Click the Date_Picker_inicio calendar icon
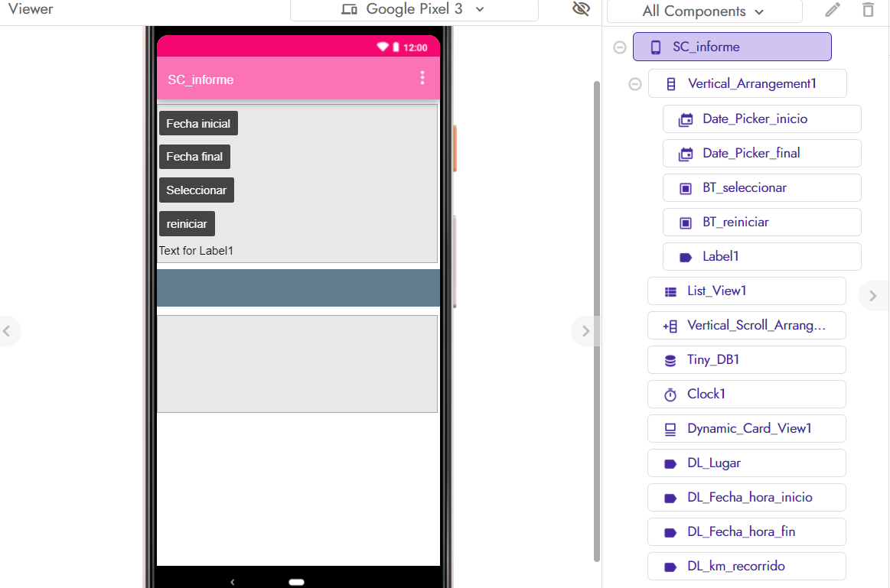Viewport: 890px width, 588px height. [x=686, y=119]
